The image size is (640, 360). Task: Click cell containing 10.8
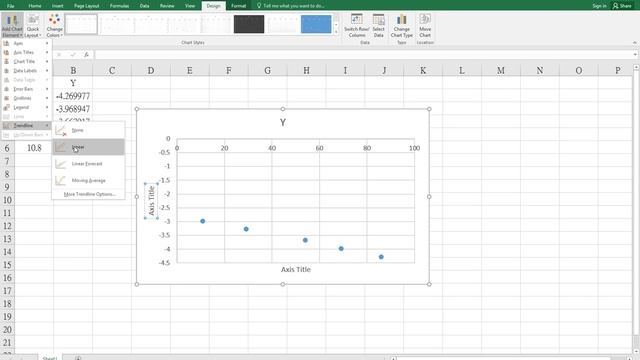(34, 148)
